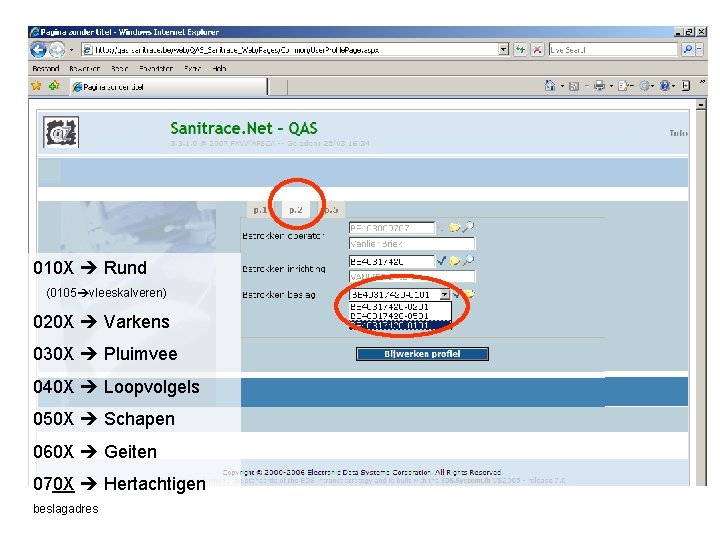This screenshot has height=540, width=720.
Task: Choose the list option ending in -0201
Action: pyautogui.click(x=400, y=306)
